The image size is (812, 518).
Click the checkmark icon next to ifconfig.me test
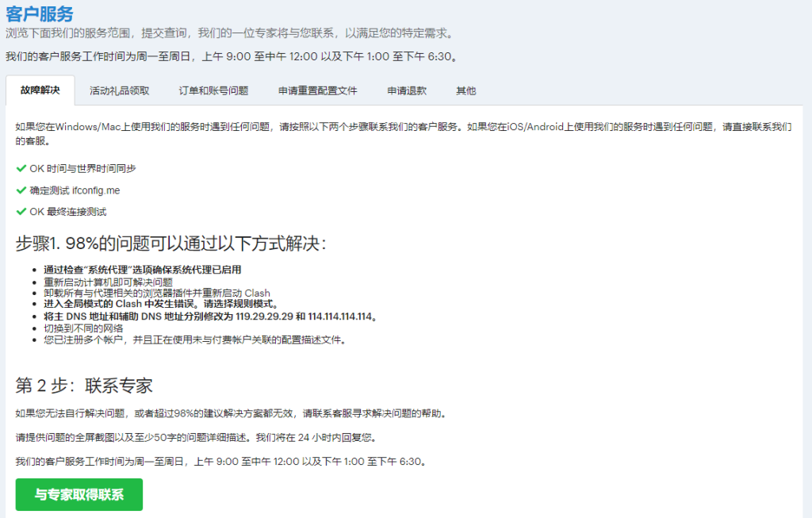click(x=21, y=190)
